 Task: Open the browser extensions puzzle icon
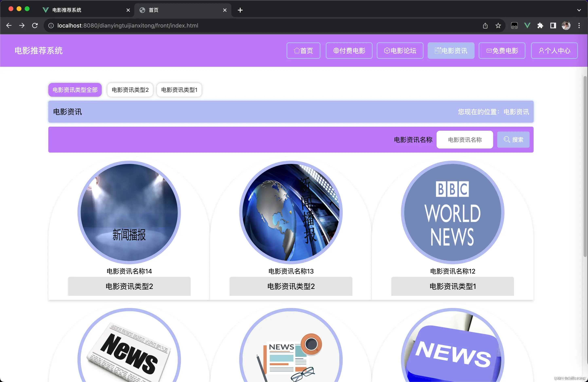[540, 25]
